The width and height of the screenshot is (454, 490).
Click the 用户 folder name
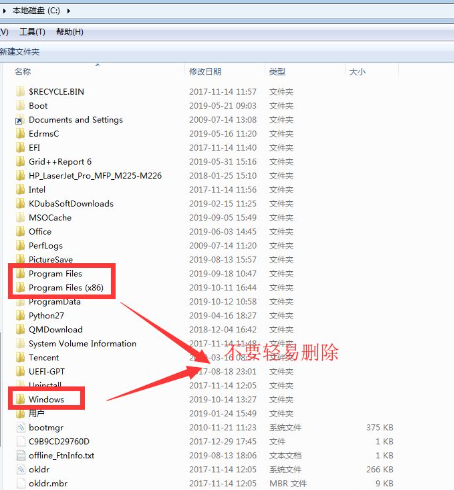36,413
